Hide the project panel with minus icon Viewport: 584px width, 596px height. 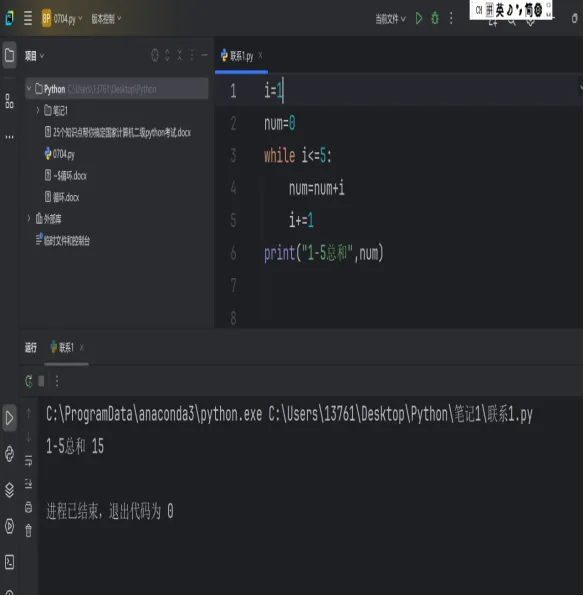(205, 55)
